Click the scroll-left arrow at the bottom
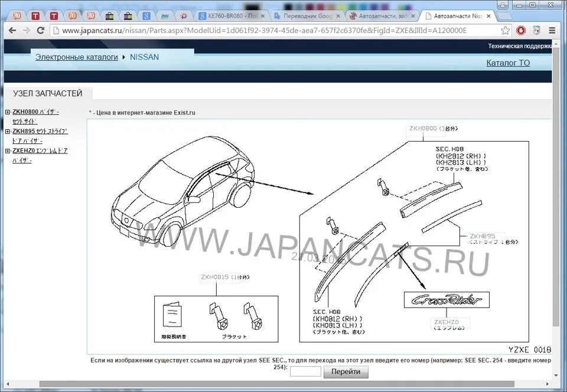567x392 pixels. tap(8, 384)
